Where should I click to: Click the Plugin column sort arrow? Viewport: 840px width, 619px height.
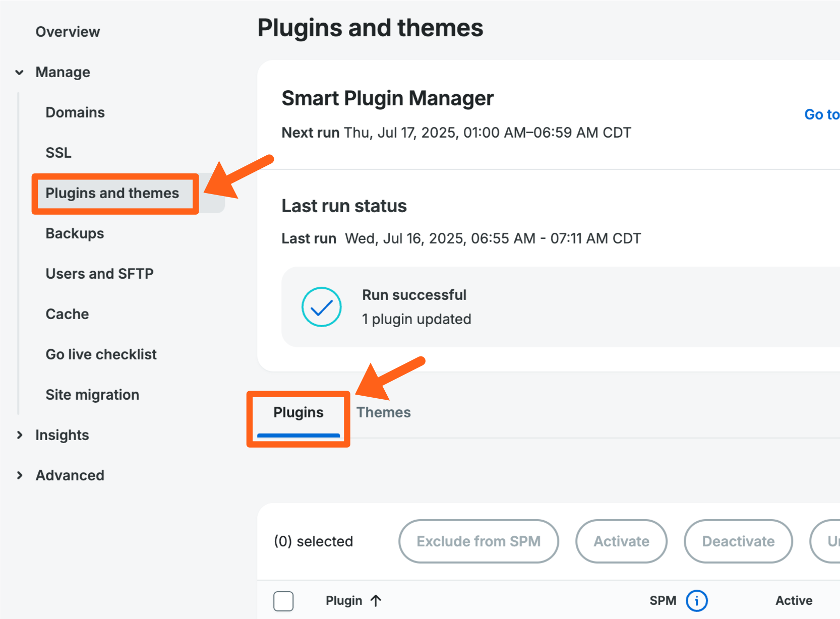point(376,600)
